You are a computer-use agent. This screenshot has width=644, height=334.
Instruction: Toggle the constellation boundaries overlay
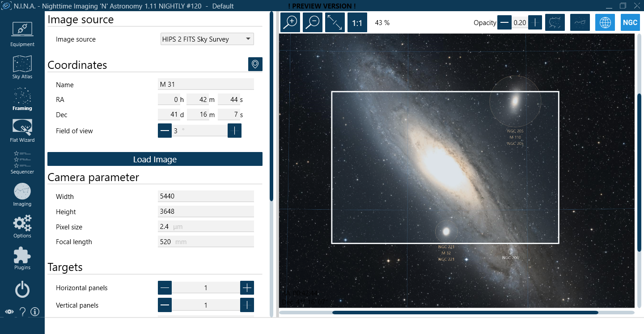(555, 22)
